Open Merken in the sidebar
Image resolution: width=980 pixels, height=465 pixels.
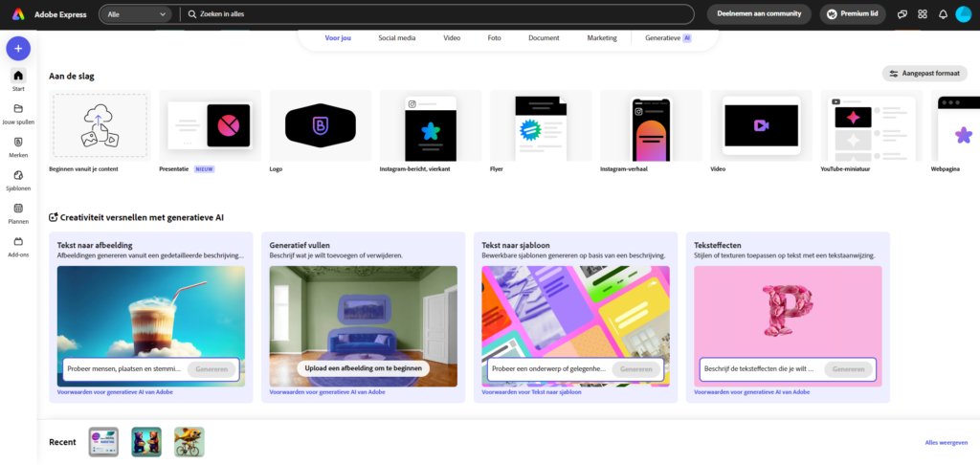[18, 147]
